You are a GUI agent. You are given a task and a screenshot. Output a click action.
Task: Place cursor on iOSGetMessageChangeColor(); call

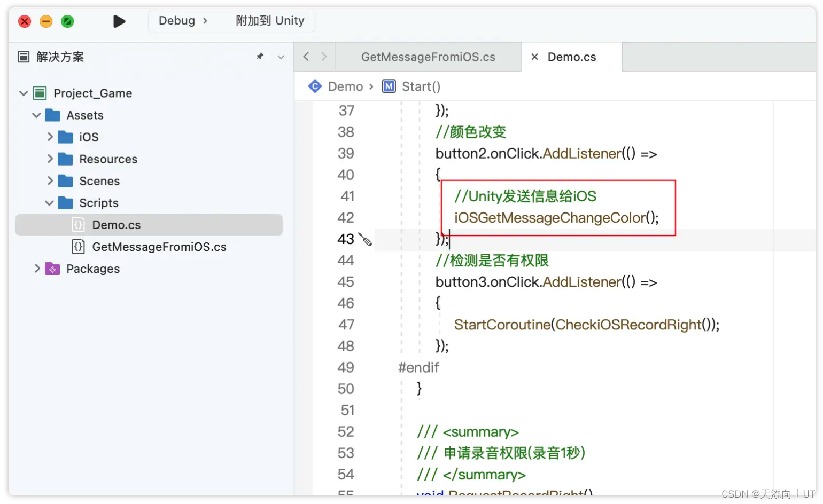coord(556,218)
